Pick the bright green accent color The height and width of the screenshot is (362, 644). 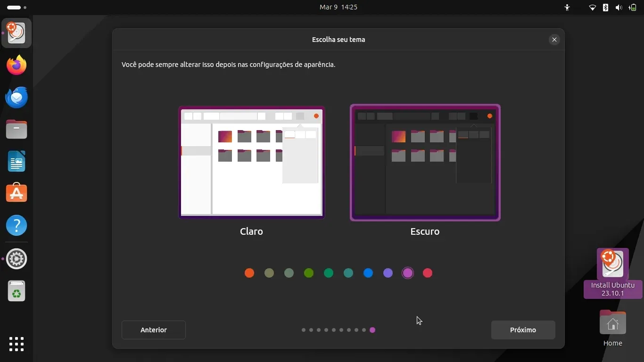tap(309, 273)
